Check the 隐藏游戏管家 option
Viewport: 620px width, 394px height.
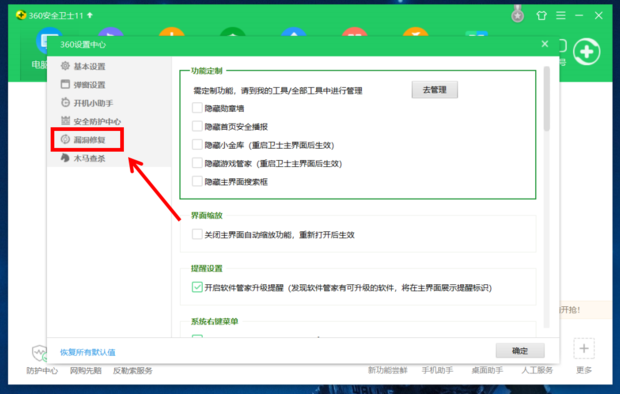point(197,163)
